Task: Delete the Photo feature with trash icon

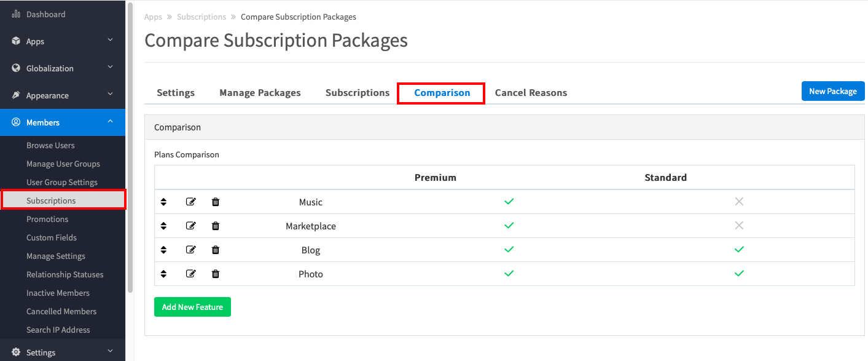Action: pos(216,274)
